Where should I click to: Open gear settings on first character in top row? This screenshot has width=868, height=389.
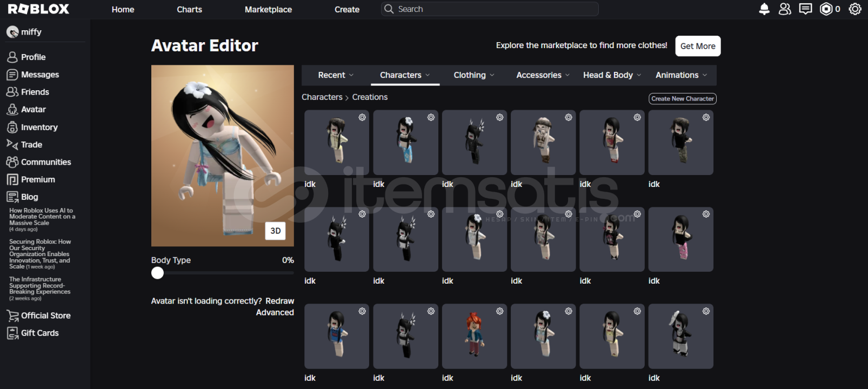[362, 117]
